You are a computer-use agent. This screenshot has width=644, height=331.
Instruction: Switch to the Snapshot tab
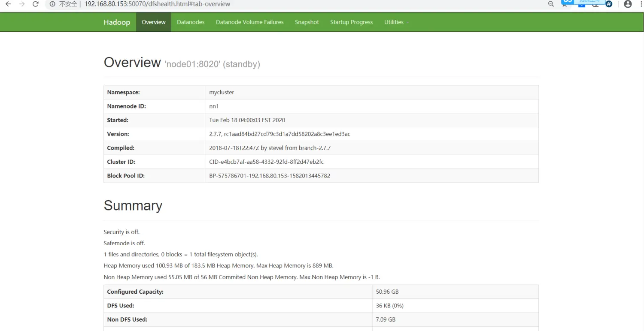click(x=307, y=22)
